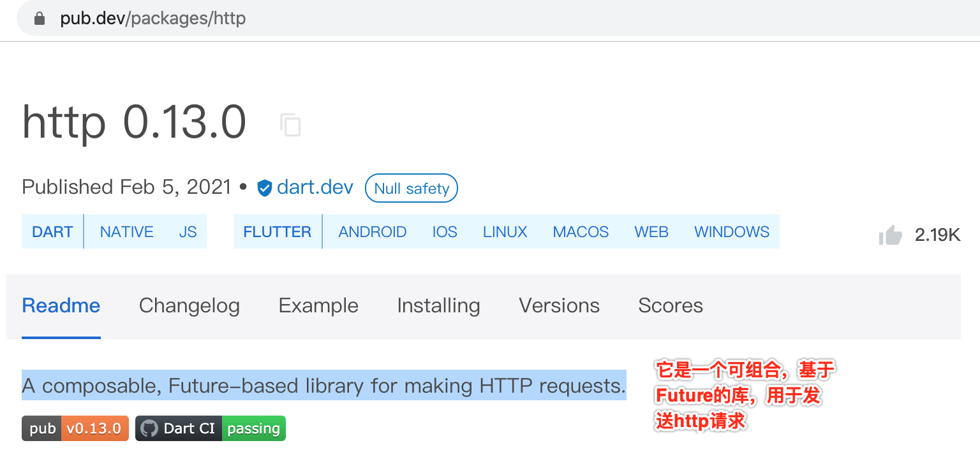Copy the package name using the copy icon
This screenshot has height=450, width=980.
point(292,125)
